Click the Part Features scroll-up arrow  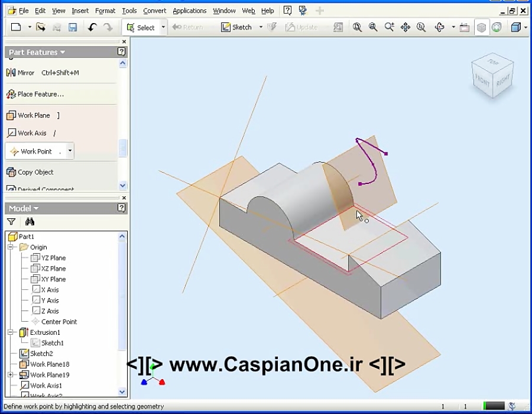pos(122,63)
